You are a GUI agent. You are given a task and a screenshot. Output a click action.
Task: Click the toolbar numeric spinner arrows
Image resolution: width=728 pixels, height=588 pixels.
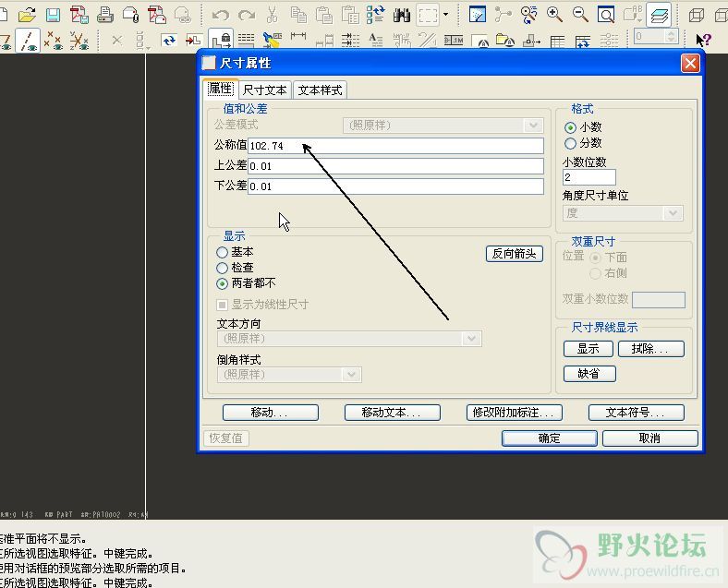671,36
